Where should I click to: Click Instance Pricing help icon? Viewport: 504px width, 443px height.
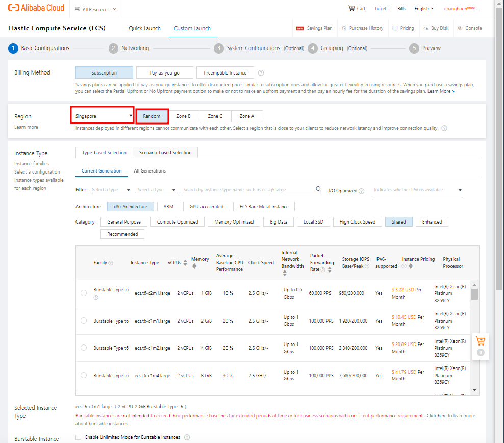click(x=404, y=266)
